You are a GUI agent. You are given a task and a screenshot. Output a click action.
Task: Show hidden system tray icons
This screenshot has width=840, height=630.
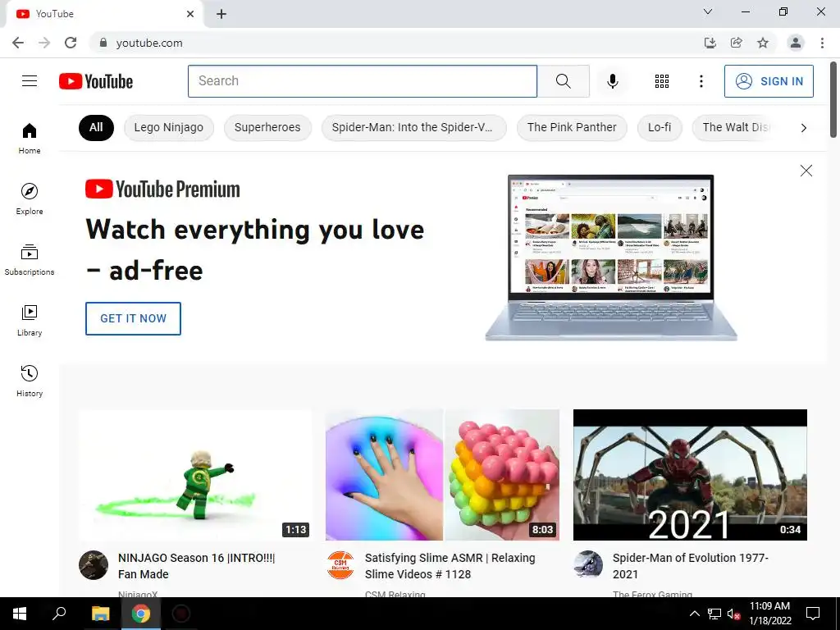point(694,614)
